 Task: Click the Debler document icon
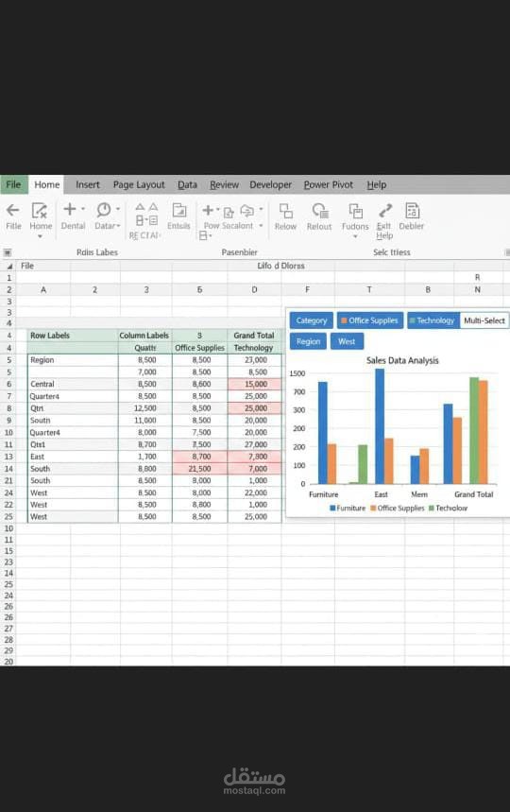pyautogui.click(x=412, y=210)
